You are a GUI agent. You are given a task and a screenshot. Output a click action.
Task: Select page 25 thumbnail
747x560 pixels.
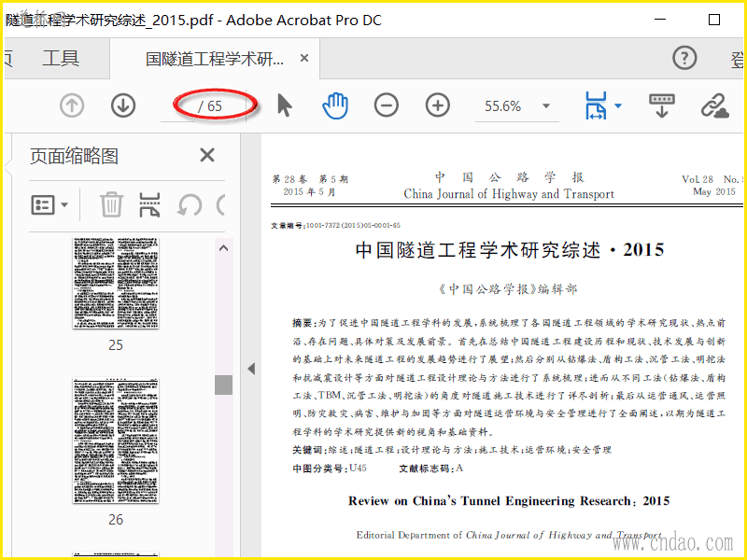point(116,283)
